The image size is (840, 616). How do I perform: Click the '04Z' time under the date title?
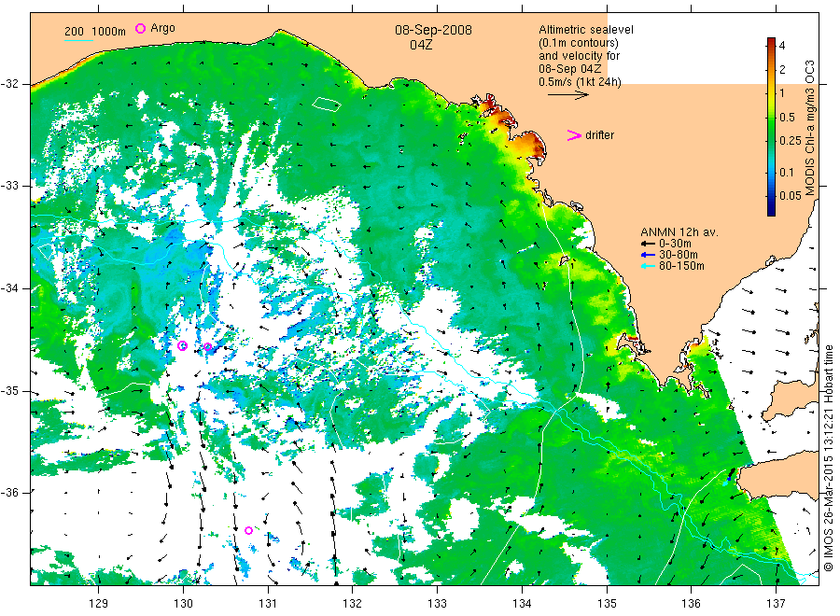click(x=421, y=45)
